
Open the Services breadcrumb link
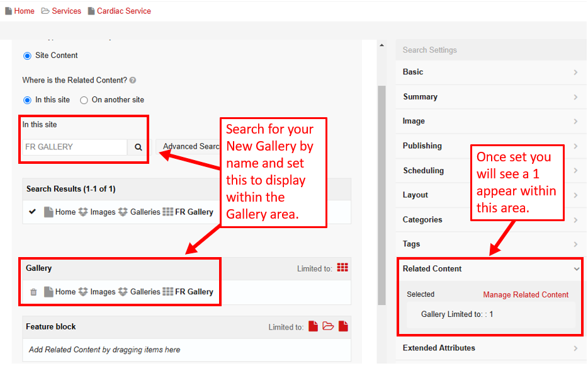(x=66, y=11)
